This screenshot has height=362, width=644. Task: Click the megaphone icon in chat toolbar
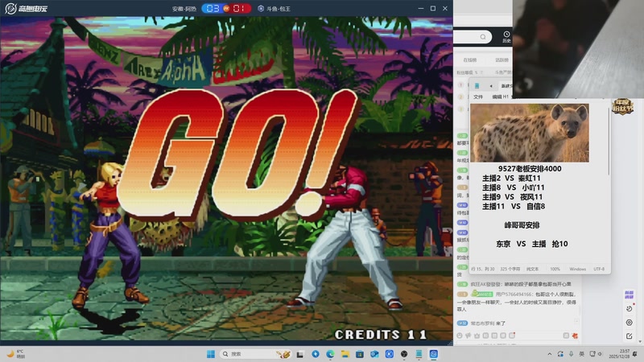click(x=469, y=335)
